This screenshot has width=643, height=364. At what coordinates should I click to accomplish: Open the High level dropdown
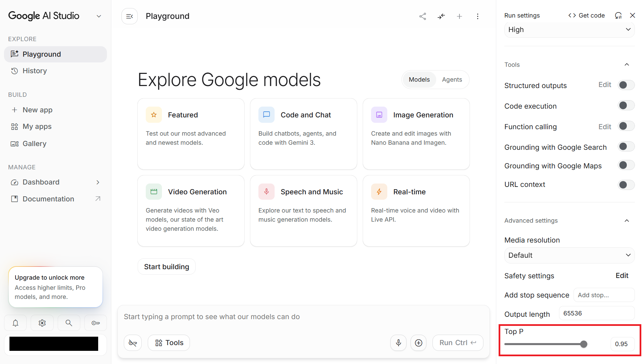(x=569, y=30)
